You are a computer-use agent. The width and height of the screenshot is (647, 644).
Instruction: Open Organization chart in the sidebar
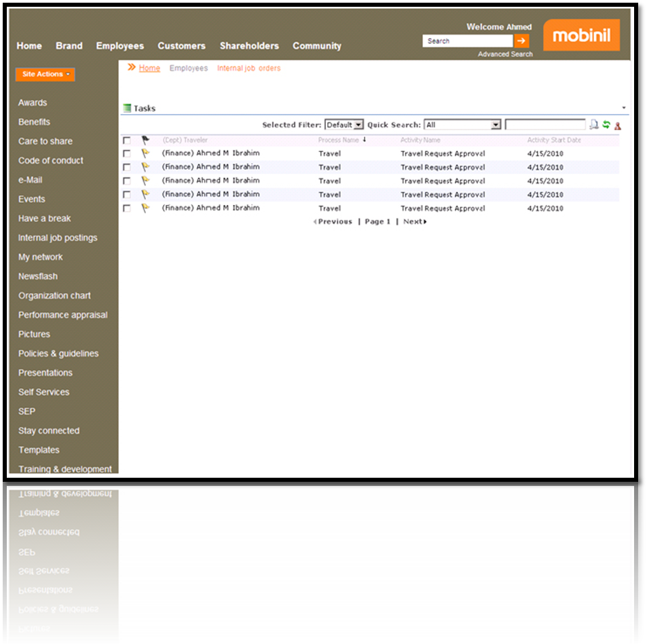click(54, 296)
